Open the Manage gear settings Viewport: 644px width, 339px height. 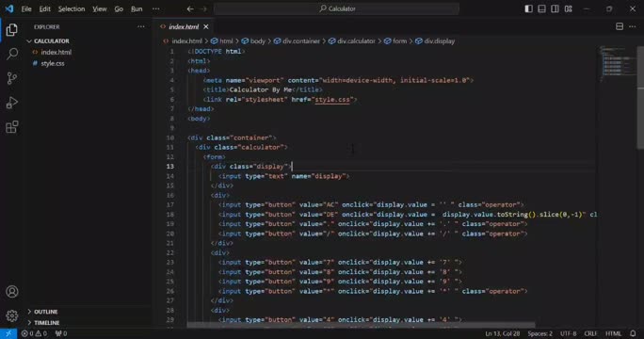[12, 315]
